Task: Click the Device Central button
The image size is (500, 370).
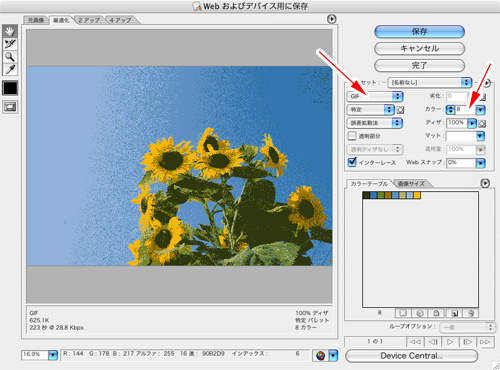Action: click(x=411, y=356)
